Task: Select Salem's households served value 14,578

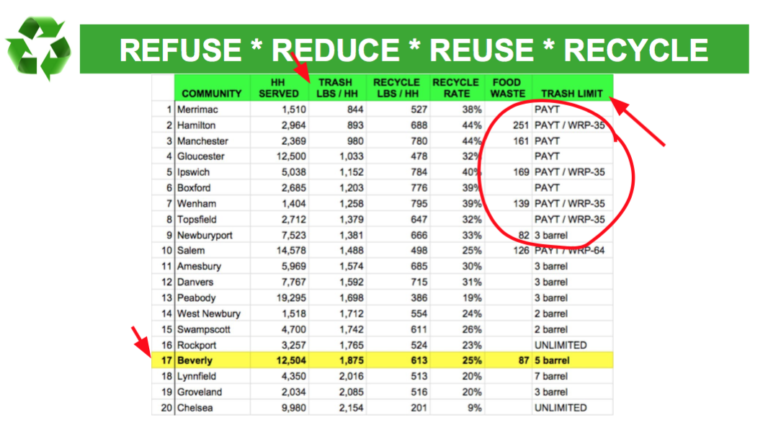Action: coord(291,250)
